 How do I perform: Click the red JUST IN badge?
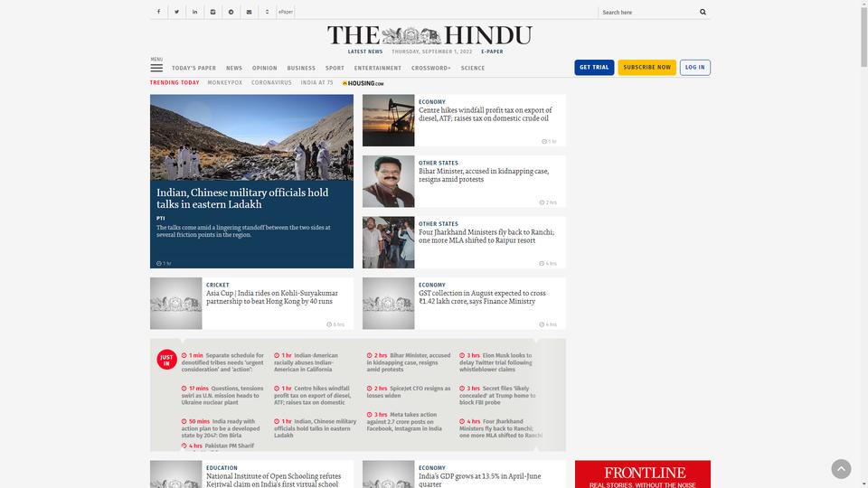[x=166, y=360]
